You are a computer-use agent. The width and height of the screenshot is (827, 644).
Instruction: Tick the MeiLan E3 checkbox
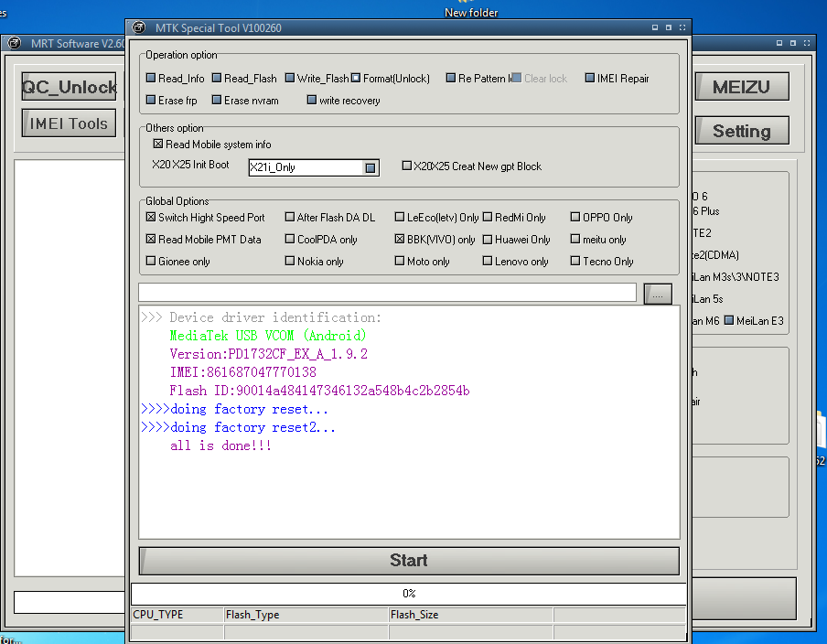(x=729, y=320)
